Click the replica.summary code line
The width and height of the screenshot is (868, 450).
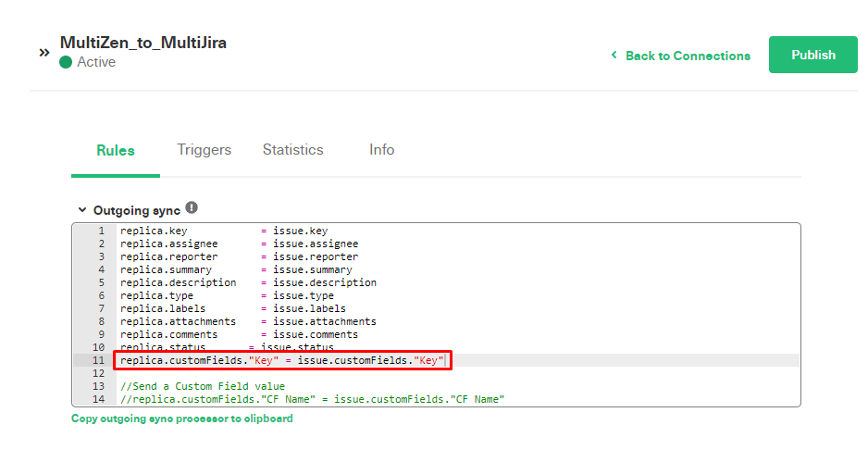(x=236, y=269)
